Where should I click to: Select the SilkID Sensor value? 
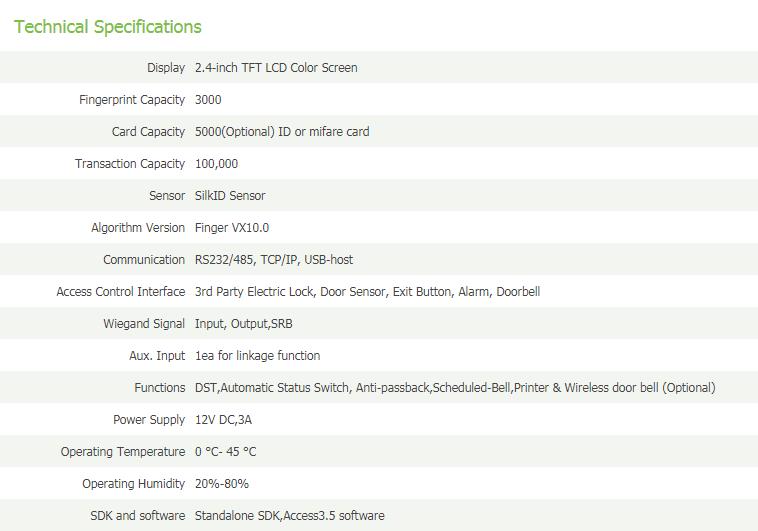230,195
